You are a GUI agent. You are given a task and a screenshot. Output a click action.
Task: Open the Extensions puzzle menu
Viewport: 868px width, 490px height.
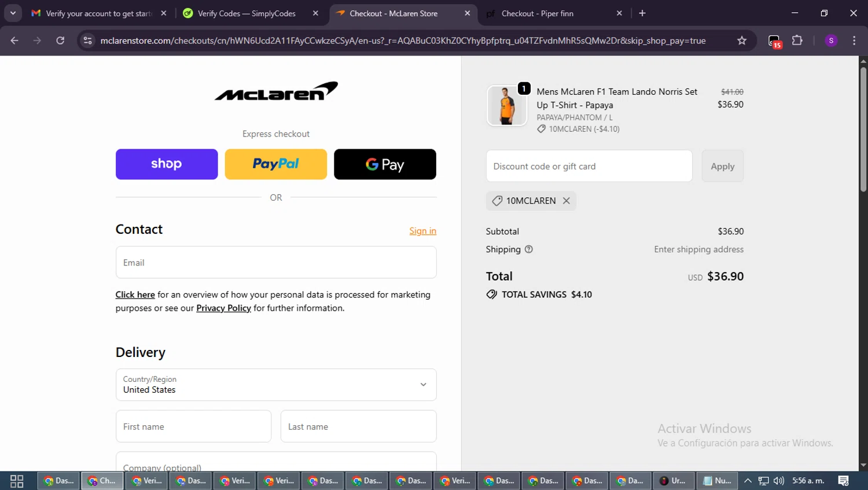pyautogui.click(x=797, y=40)
